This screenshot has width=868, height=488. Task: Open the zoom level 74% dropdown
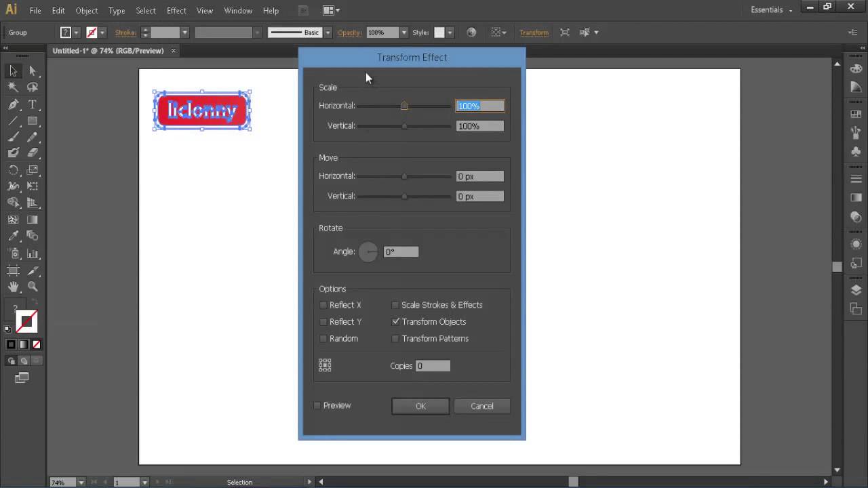(x=81, y=482)
